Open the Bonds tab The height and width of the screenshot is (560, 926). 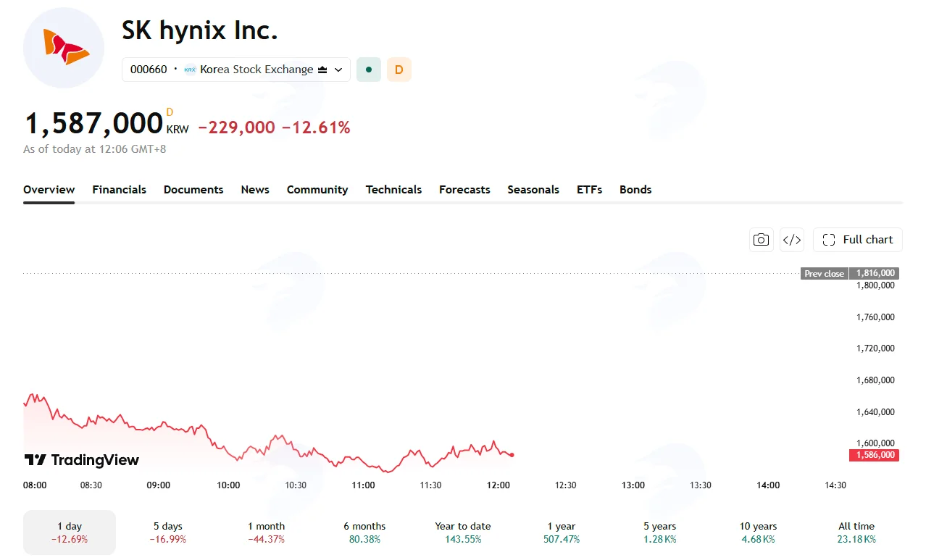(635, 189)
